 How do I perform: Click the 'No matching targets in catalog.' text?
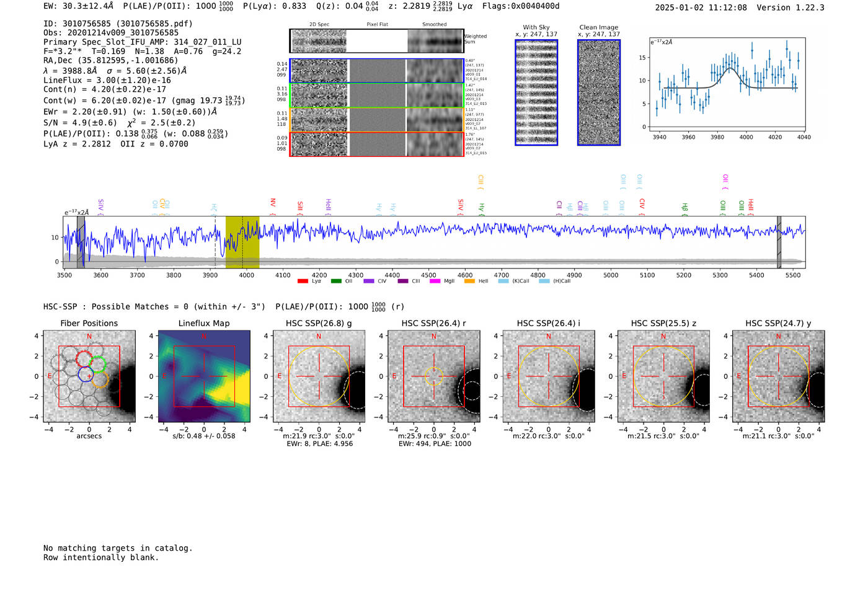118,548
